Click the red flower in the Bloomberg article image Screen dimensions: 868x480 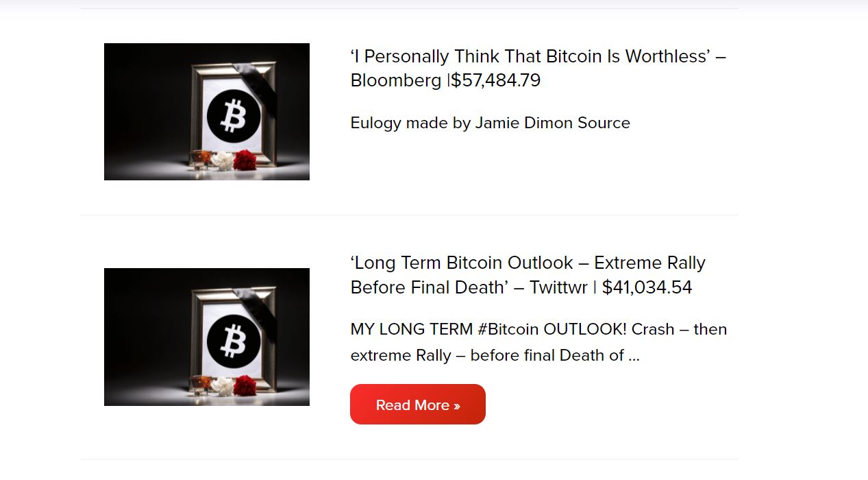(245, 160)
